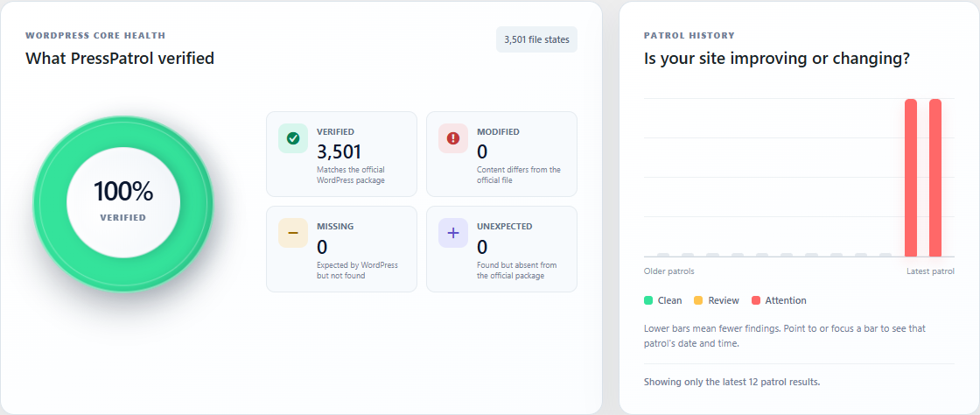The width and height of the screenshot is (980, 415).
Task: Focus the oldest gray patrol bar stub
Action: click(x=663, y=255)
